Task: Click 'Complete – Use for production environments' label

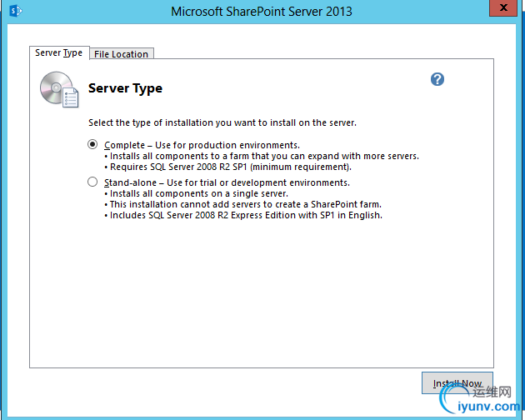Action: 202,145
